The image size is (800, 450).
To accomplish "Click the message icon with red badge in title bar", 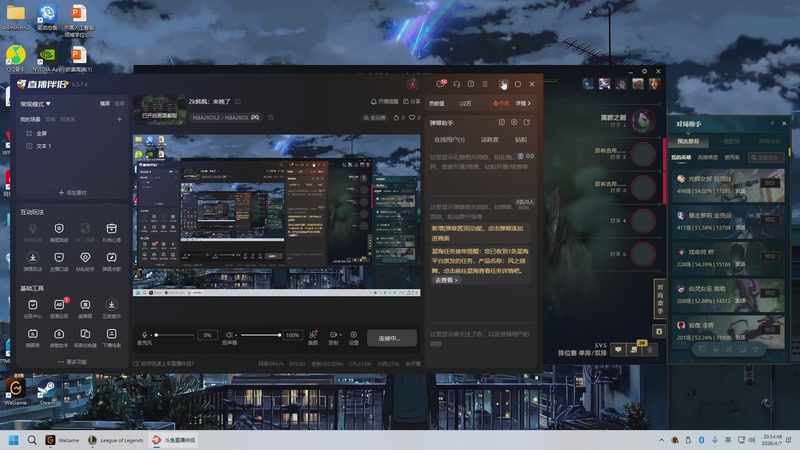I will 440,84.
